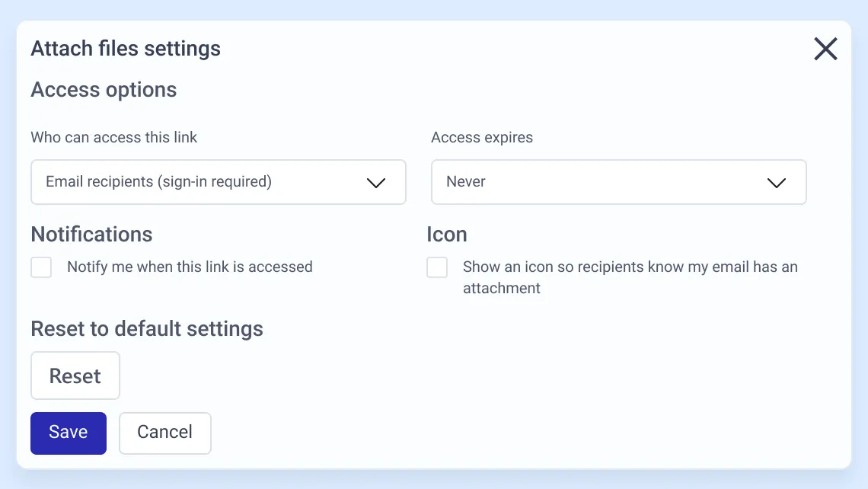Close the Attach files settings dialog
Image resolution: width=868 pixels, height=489 pixels.
[x=825, y=49]
